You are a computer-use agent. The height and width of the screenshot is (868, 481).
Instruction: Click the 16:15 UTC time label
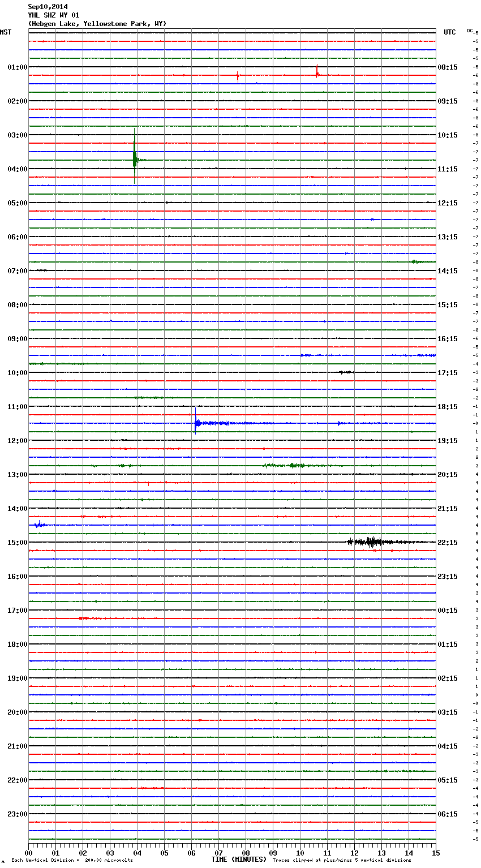(x=448, y=339)
